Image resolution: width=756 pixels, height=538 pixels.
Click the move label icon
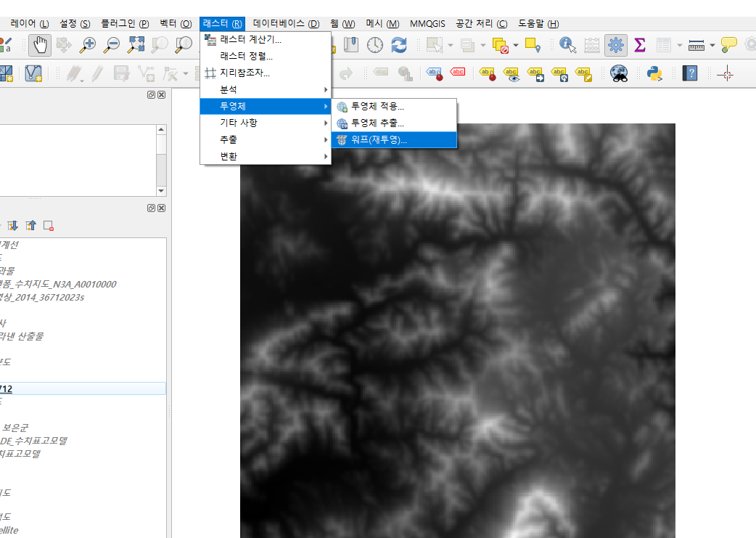coord(535,74)
